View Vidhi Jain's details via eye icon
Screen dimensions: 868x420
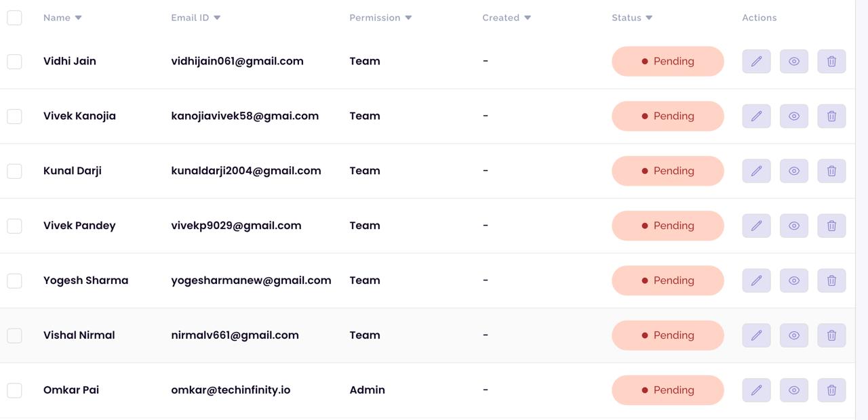pos(794,61)
